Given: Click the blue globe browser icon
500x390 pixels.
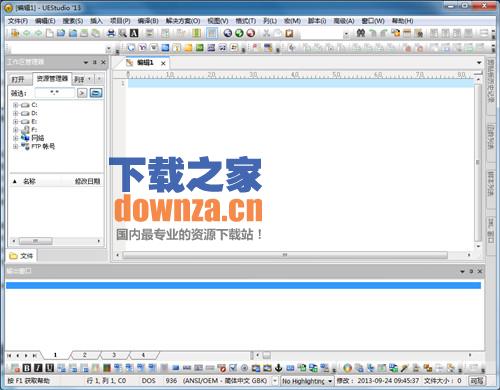Looking at the screenshot, I should click(228, 33).
